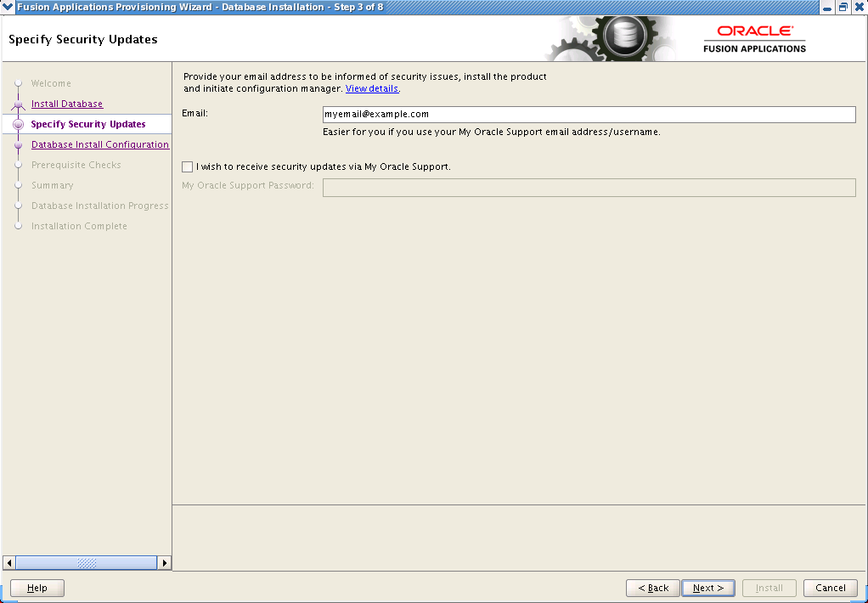Go back with the Back button
Viewport: 868px width, 603px height.
pyautogui.click(x=652, y=588)
